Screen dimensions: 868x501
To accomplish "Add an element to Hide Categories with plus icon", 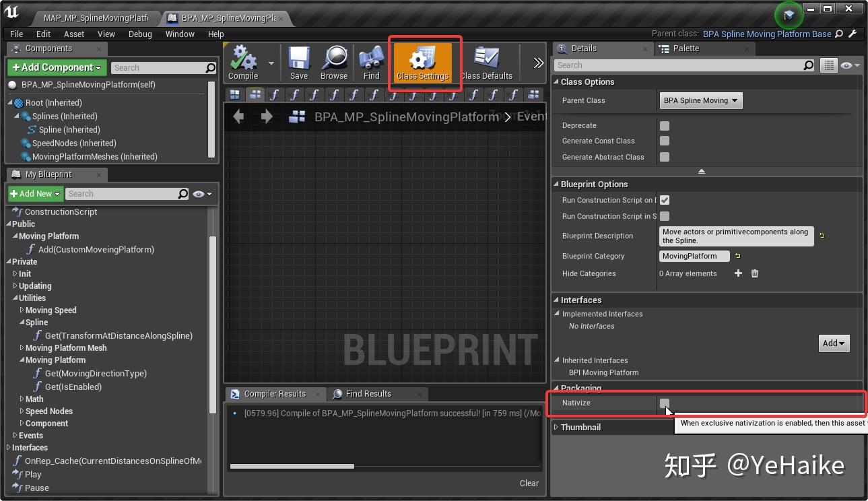I will pyautogui.click(x=738, y=273).
